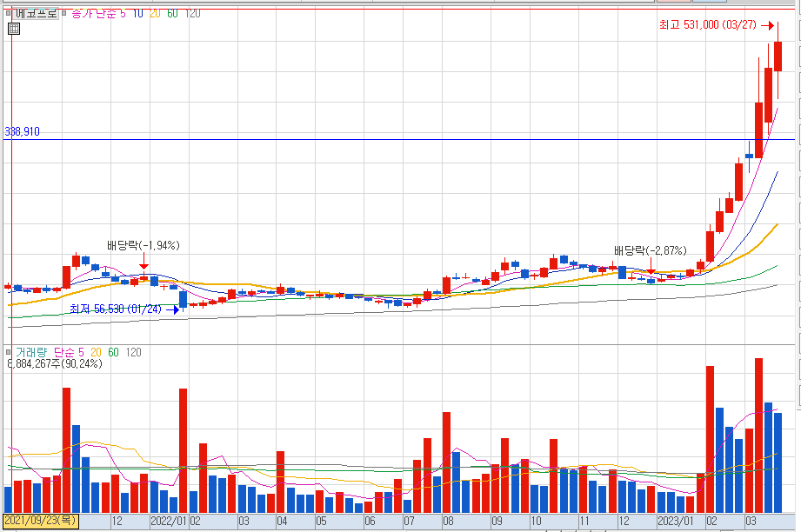Click the gray 120 volume average label
This screenshot has width=801, height=532.
tap(133, 352)
